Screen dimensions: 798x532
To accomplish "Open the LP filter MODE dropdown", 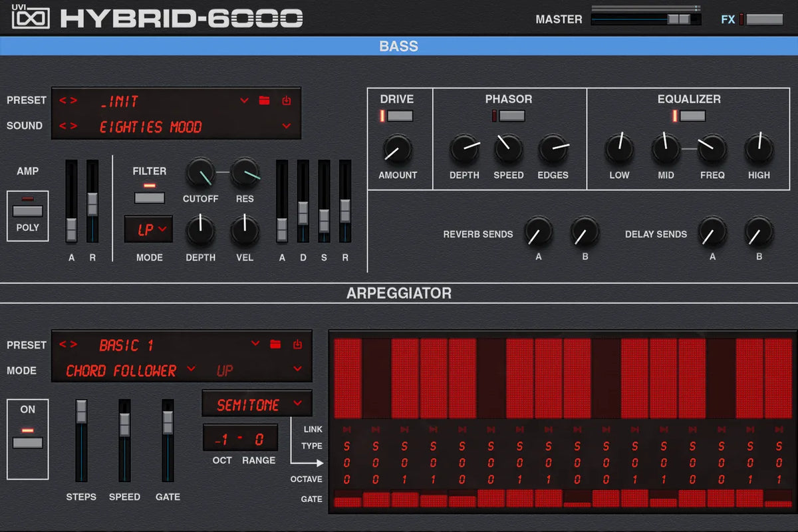I will 148,229.
